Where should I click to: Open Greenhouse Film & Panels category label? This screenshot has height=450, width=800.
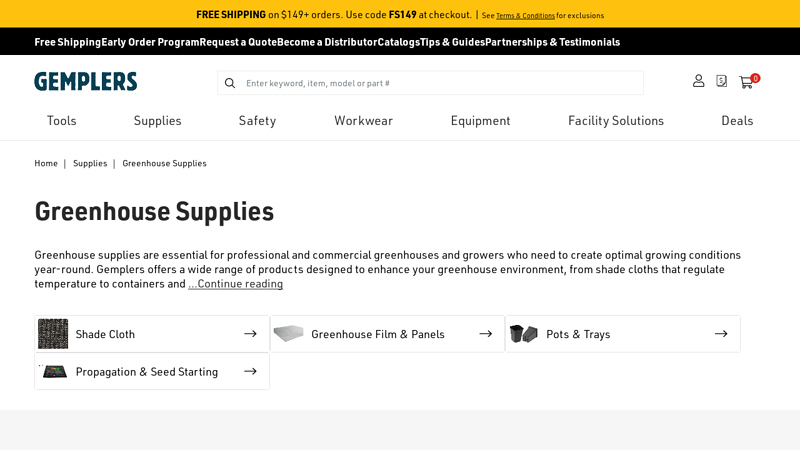(378, 334)
